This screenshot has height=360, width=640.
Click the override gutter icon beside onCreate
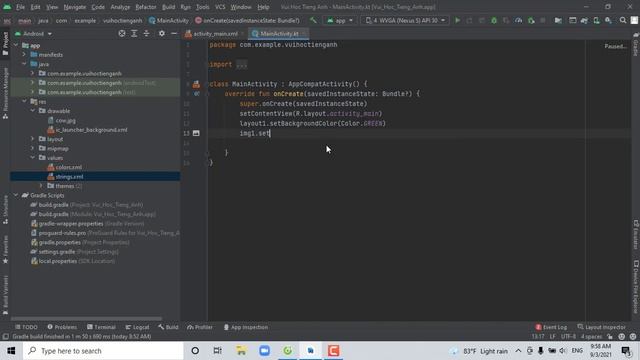pyautogui.click(x=197, y=94)
